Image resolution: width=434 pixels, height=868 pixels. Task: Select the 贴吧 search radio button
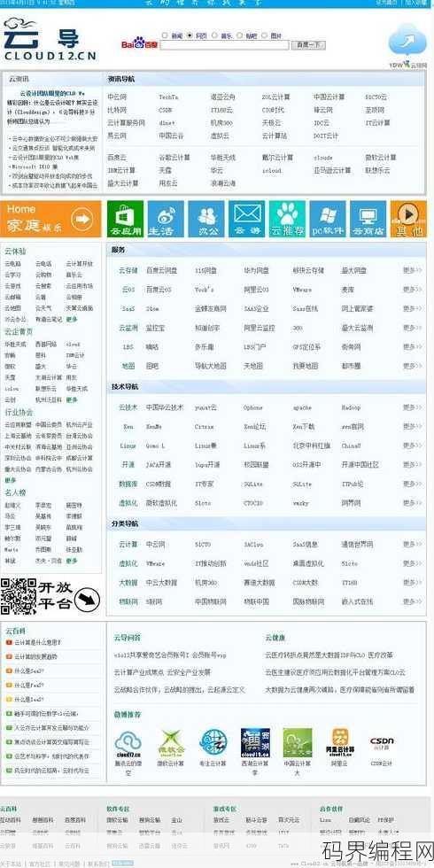click(x=240, y=35)
